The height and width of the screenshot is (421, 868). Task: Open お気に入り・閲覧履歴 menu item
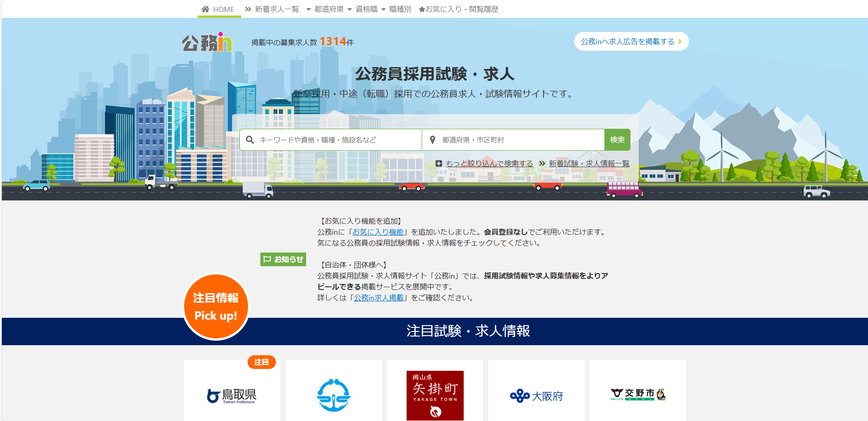(459, 9)
